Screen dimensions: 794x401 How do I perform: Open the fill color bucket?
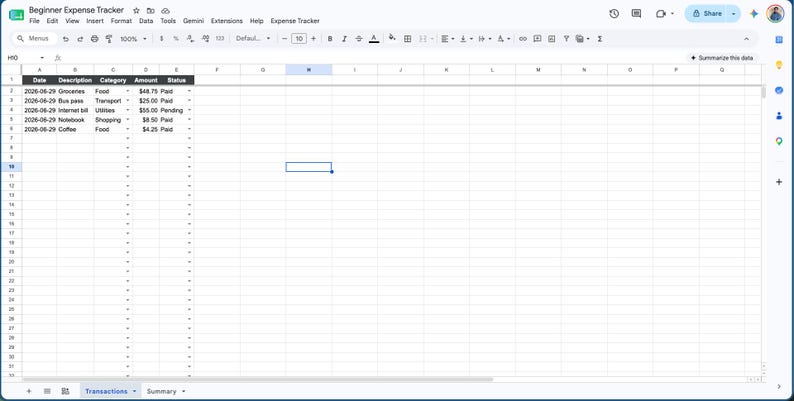tap(392, 38)
